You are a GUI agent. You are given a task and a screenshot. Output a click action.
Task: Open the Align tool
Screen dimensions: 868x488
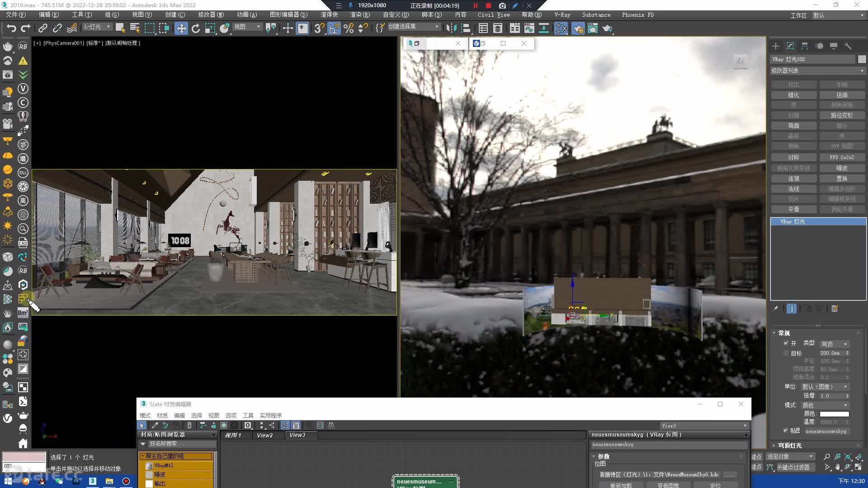466,28
